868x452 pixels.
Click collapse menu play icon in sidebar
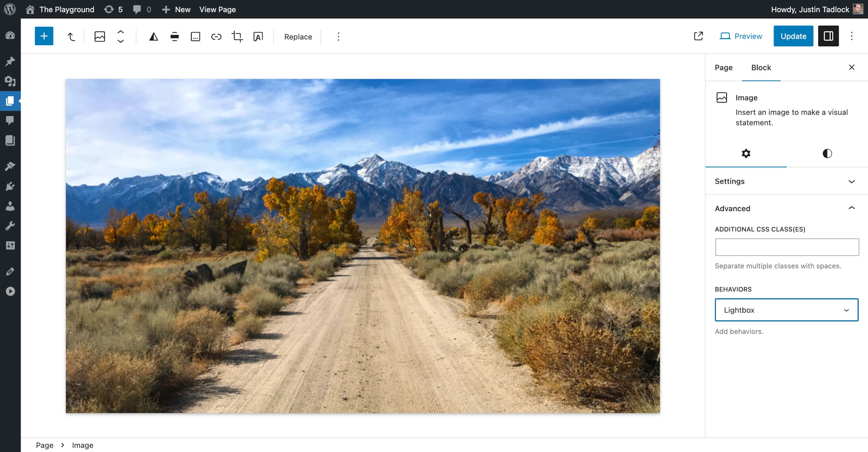(x=10, y=291)
